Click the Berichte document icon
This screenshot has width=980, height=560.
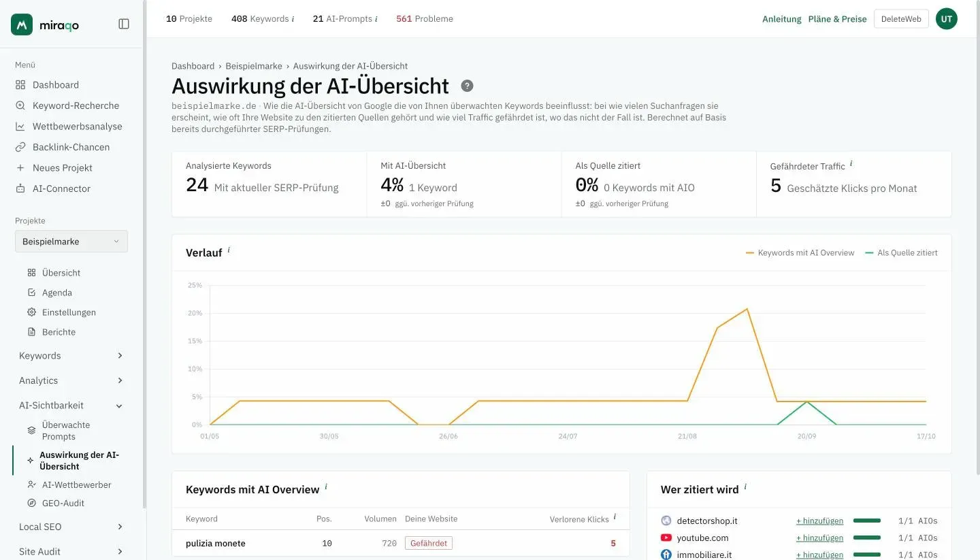(x=31, y=332)
